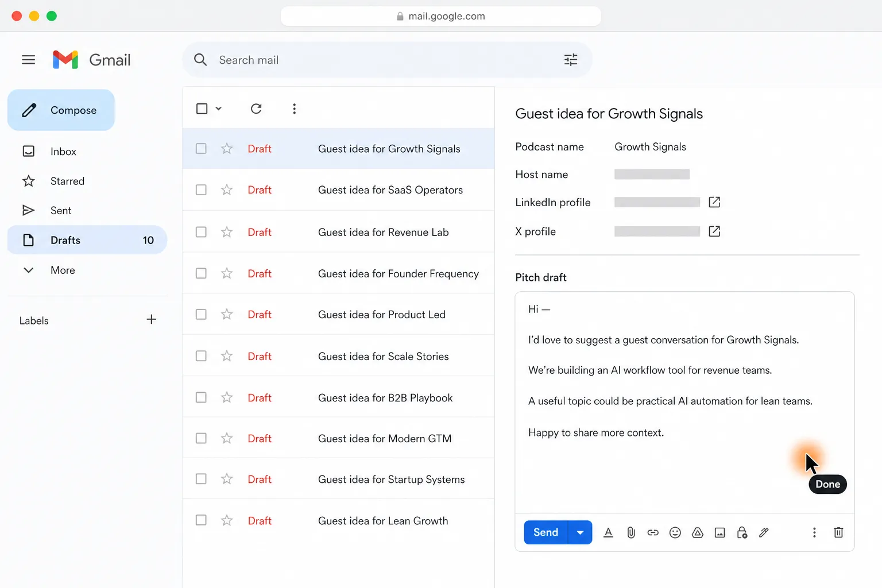Star the SaaS Operators draft
This screenshot has height=588, width=882.
click(x=227, y=189)
